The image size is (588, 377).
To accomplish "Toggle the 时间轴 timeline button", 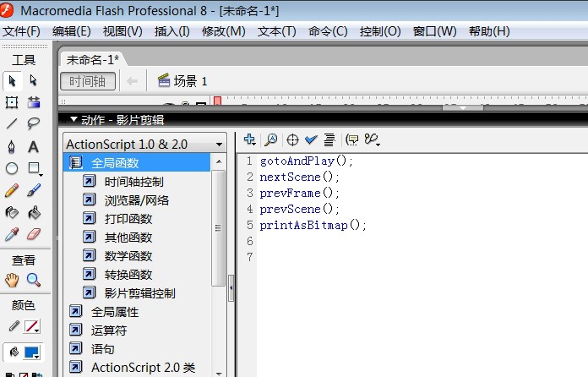I will click(x=88, y=81).
